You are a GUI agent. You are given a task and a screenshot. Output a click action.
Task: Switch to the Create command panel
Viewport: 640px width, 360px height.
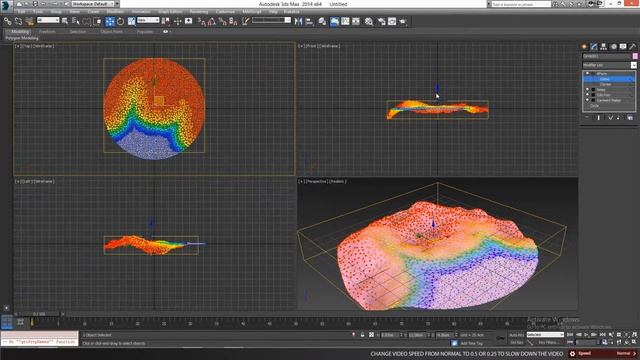click(584, 47)
